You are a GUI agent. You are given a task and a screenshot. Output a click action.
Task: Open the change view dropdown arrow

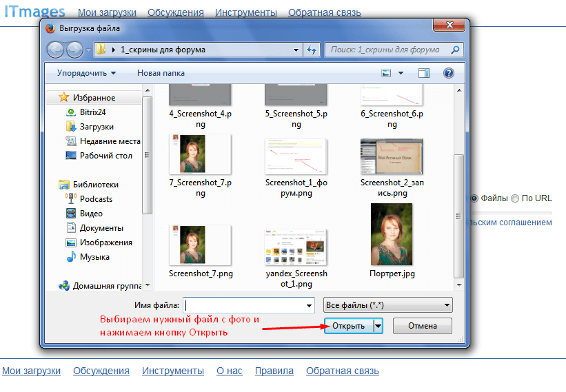(x=401, y=73)
